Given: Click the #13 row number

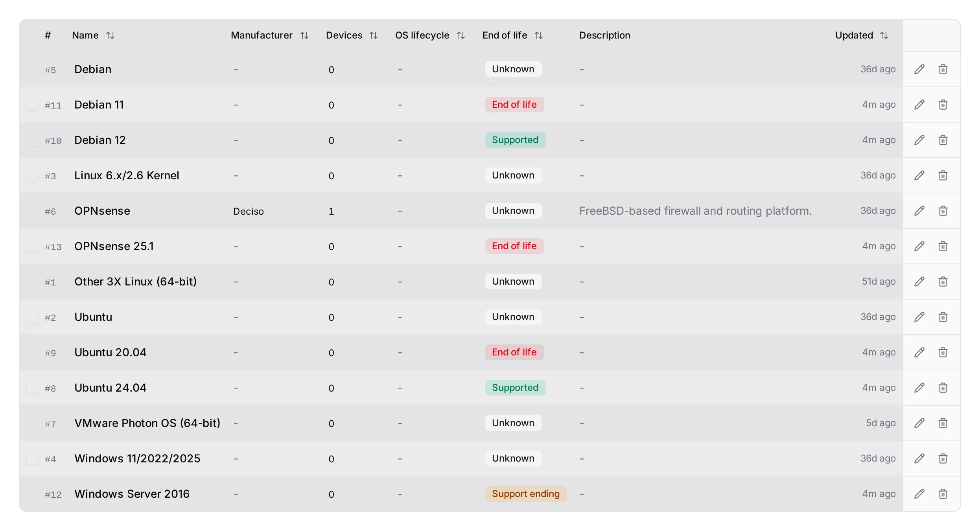Looking at the screenshot, I should click(53, 247).
